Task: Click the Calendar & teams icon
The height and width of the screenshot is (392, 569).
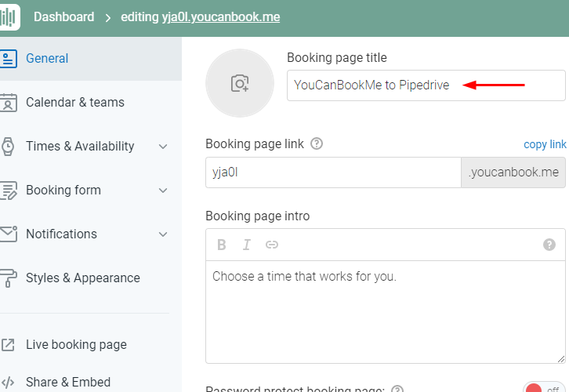Action: pyautogui.click(x=8, y=103)
